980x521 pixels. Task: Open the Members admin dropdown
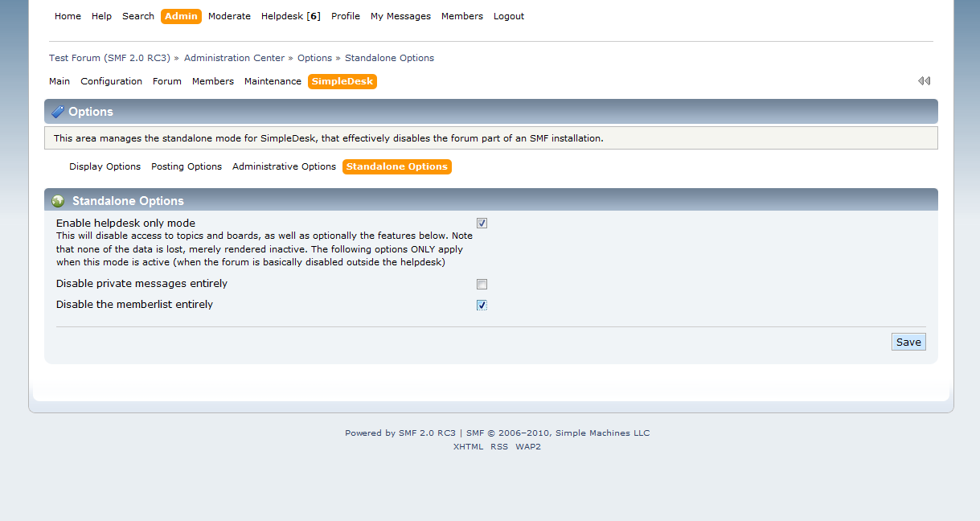point(213,81)
